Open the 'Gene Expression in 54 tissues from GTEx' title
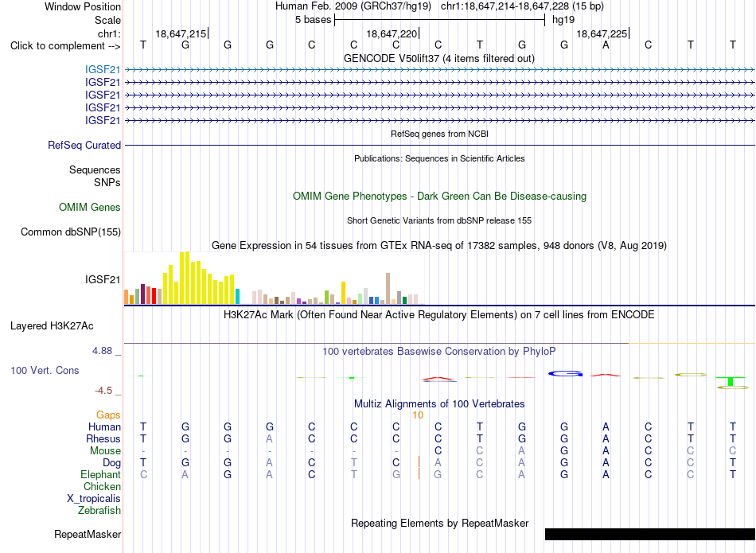756x553 pixels. point(439,245)
